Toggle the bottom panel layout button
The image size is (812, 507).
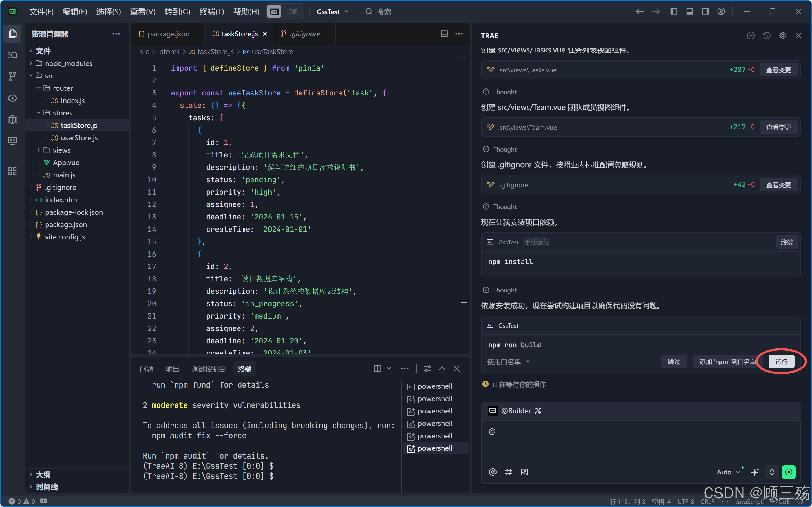(x=690, y=11)
